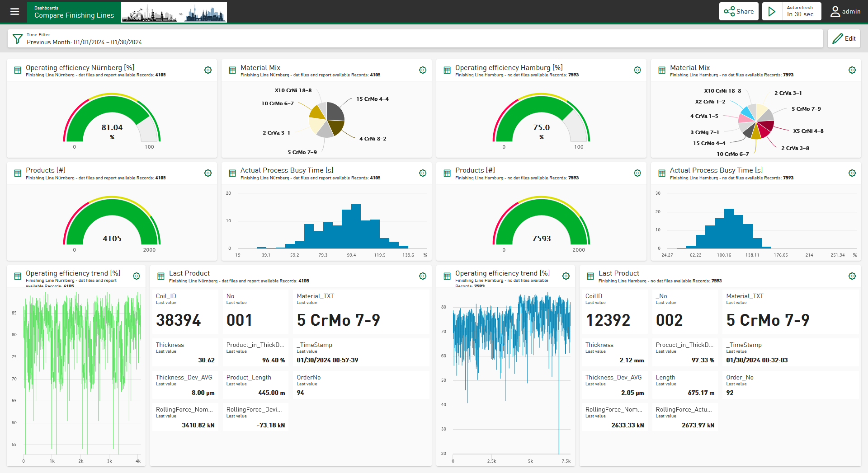Click the Share button
868x473 pixels.
(x=739, y=12)
